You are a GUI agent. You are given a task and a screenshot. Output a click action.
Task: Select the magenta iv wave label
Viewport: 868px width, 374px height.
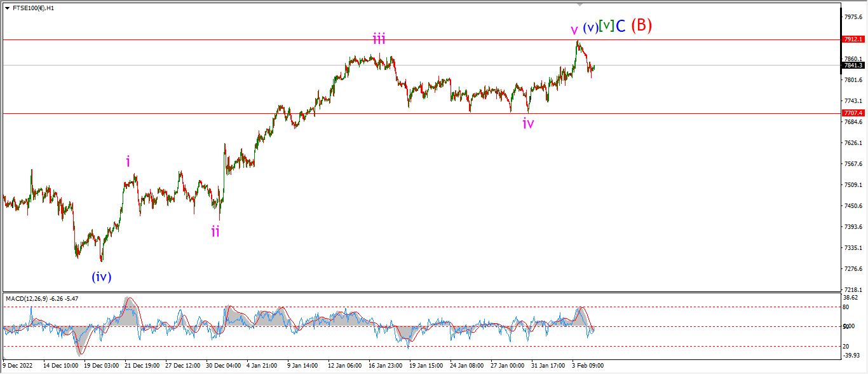(528, 124)
